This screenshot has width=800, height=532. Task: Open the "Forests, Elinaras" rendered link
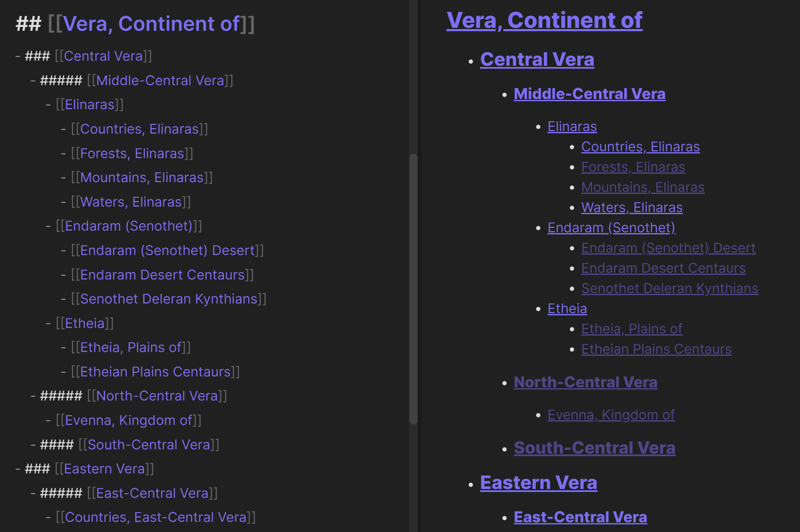(633, 167)
